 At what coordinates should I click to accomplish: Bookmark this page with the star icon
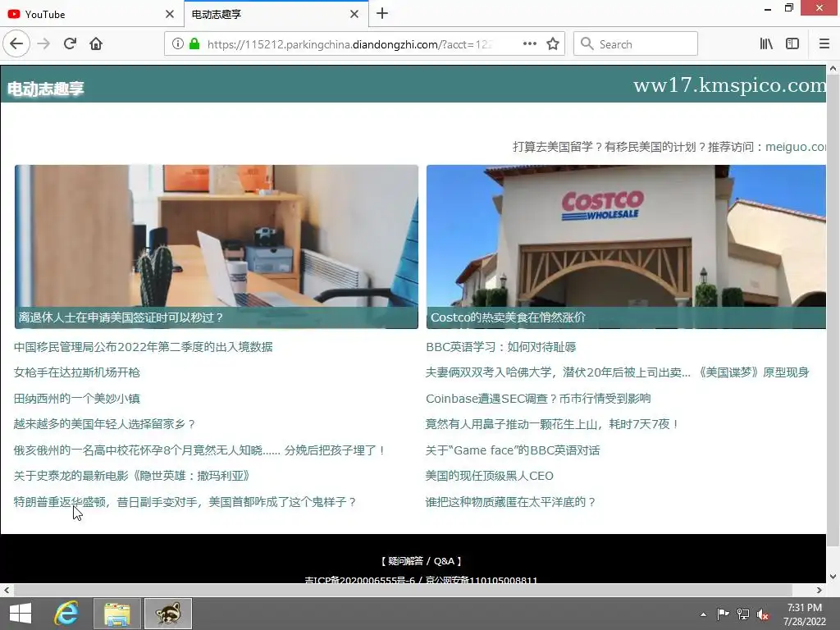pos(553,44)
